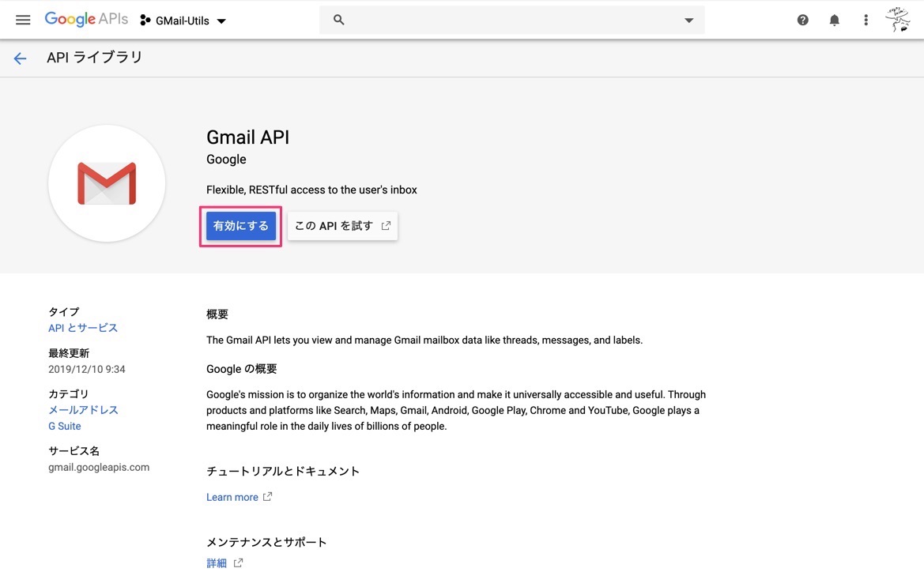Open the G Suite category link
924x572 pixels.
click(x=64, y=426)
